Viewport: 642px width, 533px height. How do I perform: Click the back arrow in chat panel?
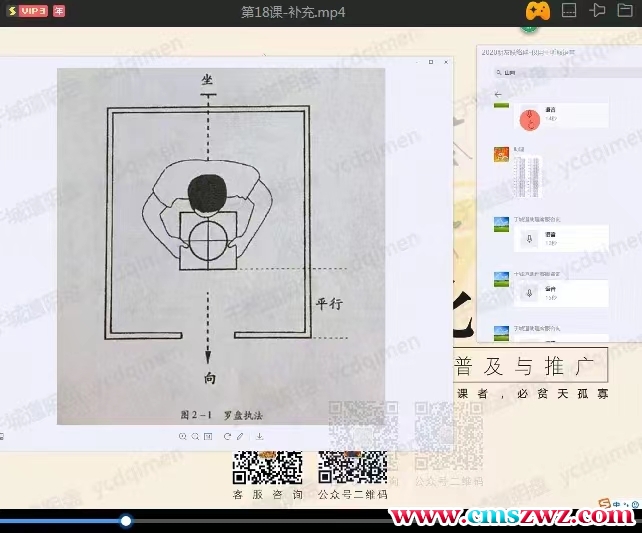[498, 94]
